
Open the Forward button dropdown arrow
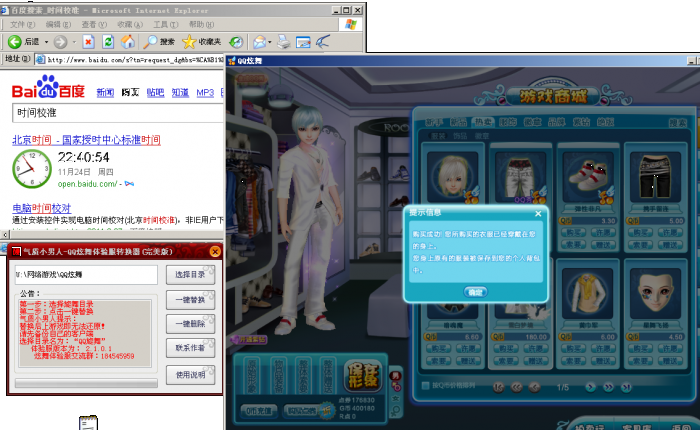(x=74, y=42)
